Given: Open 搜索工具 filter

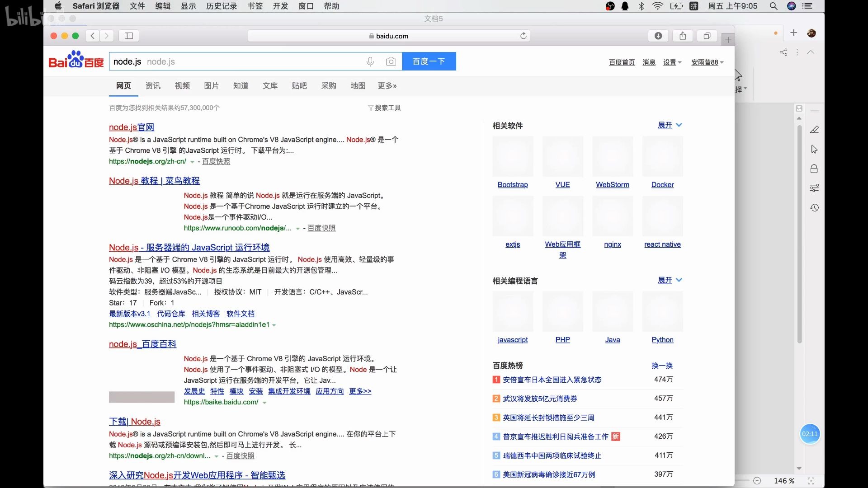Looking at the screenshot, I should 384,108.
